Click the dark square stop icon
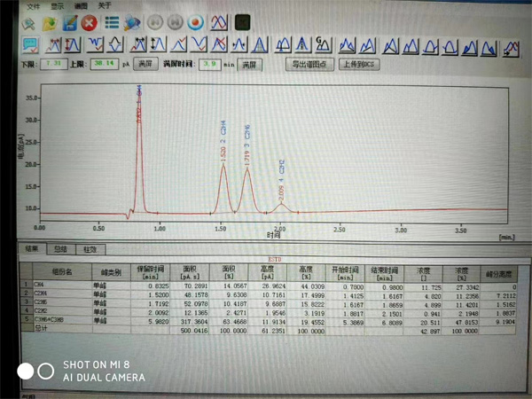 coord(242,21)
